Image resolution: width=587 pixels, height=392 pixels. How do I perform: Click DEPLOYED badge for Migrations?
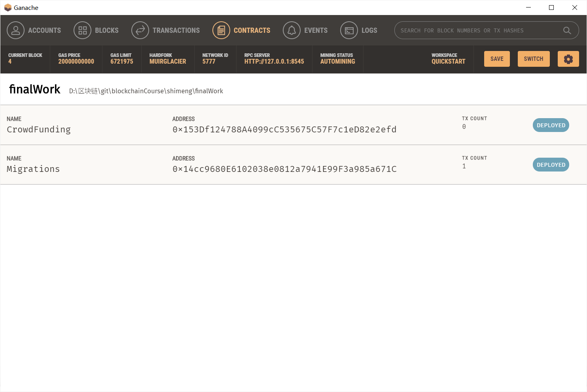coord(551,165)
